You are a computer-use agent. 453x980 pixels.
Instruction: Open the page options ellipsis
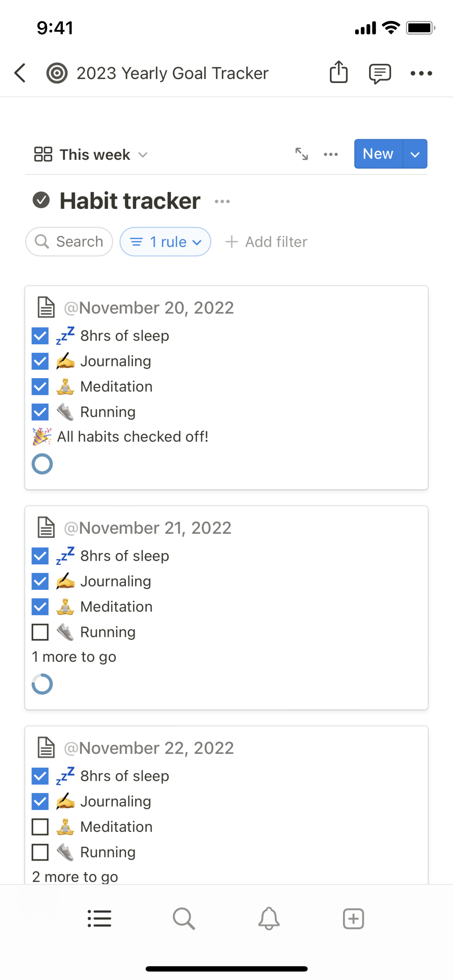[x=421, y=73]
